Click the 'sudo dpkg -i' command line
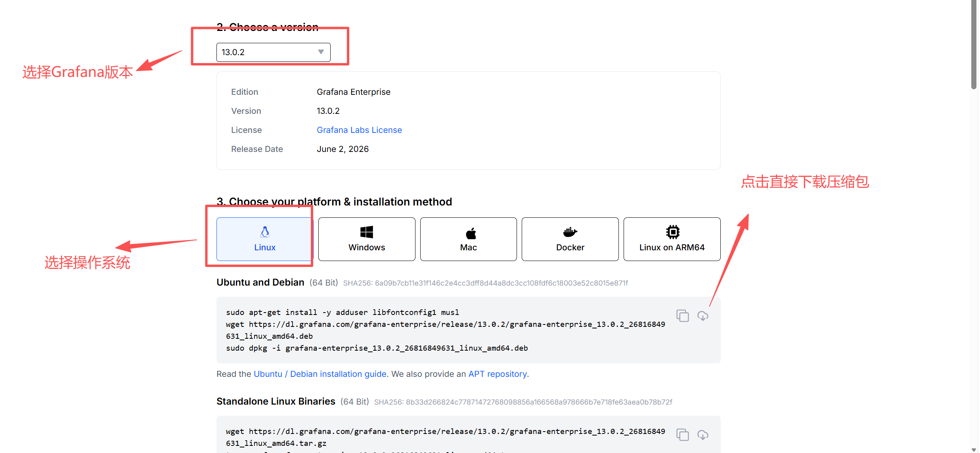980x453 pixels. (377, 348)
